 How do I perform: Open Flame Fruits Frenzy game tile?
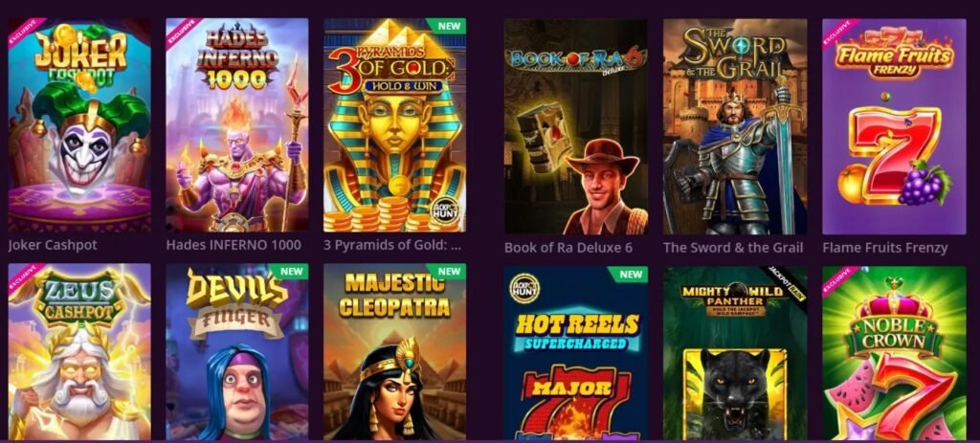tap(895, 127)
